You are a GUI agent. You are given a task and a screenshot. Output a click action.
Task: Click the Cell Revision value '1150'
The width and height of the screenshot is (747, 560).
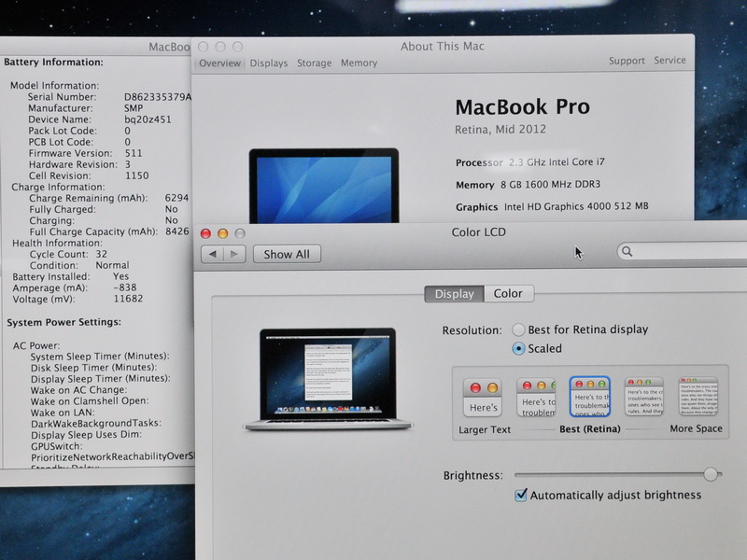coord(136,175)
